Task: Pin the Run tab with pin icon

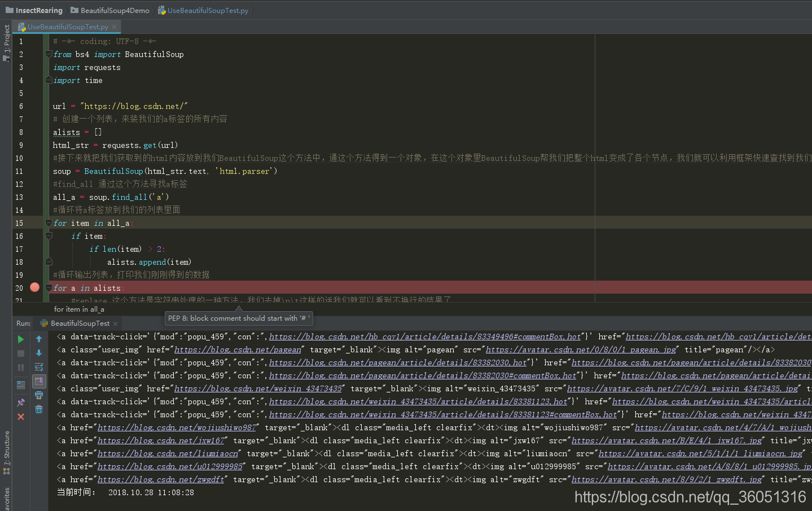Action: click(x=21, y=403)
